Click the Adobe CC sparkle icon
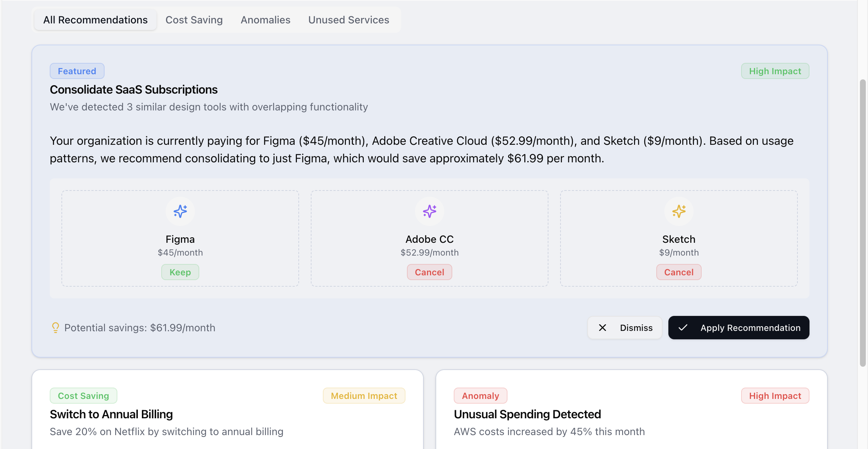This screenshot has height=449, width=868. (430, 211)
